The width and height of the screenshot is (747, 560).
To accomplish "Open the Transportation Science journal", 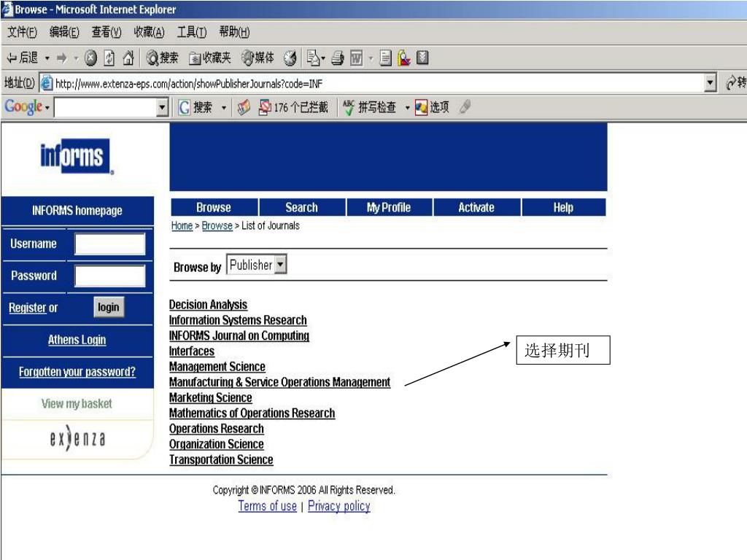I will click(221, 459).
